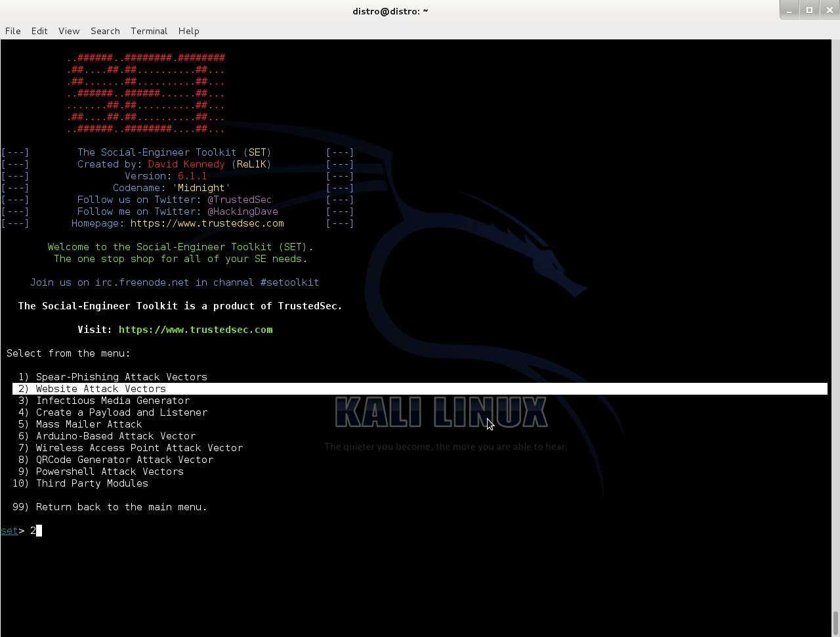Click '1) Spear-Phishing Attack Vectors' line
This screenshot has height=637, width=840.
point(113,377)
